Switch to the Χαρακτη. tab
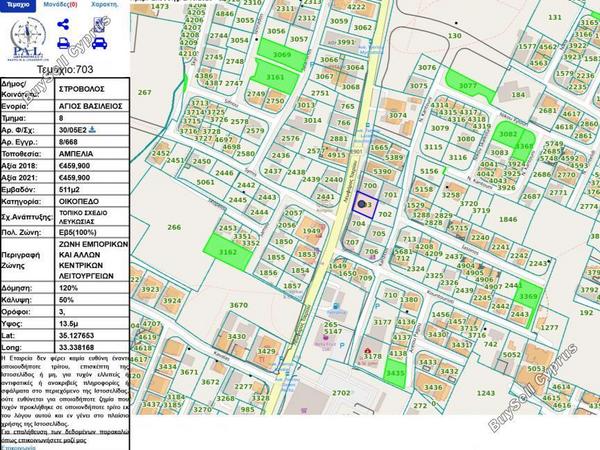Image resolution: width=600 pixels, height=450 pixels. pyautogui.click(x=105, y=5)
